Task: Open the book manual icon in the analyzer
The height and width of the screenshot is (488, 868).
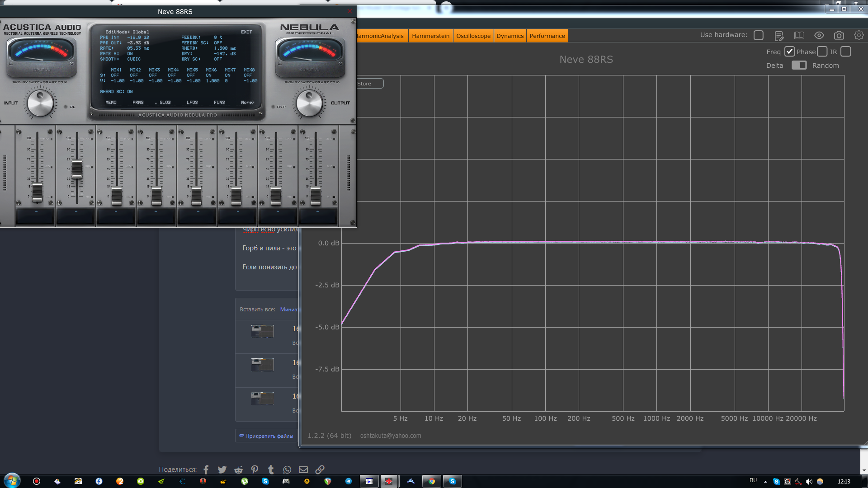Action: pyautogui.click(x=799, y=35)
